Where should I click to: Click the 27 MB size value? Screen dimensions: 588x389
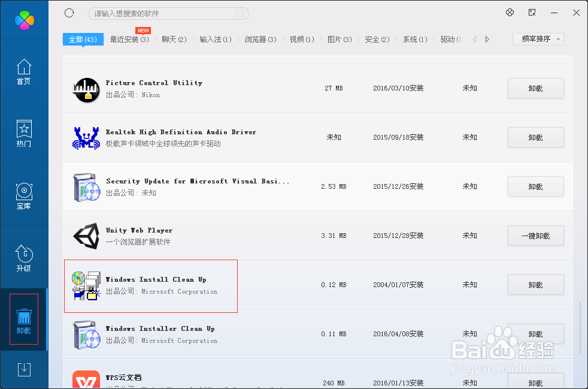tap(334, 88)
